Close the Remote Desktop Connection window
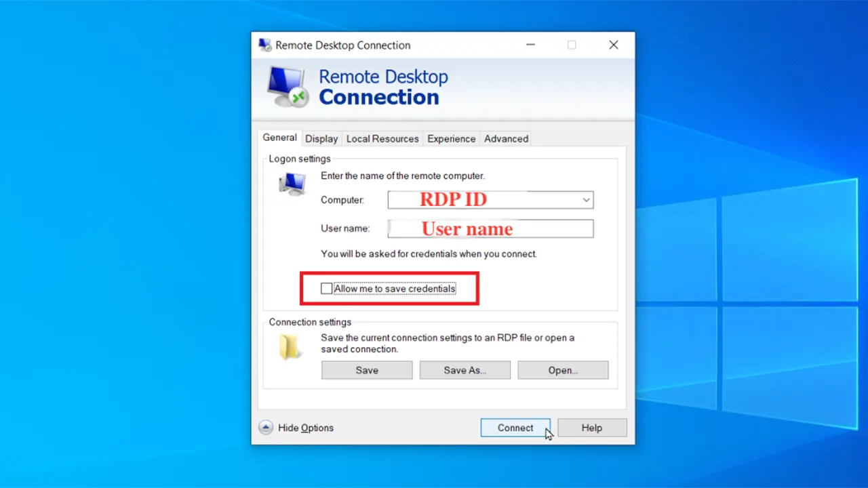This screenshot has height=488, width=868. click(614, 45)
